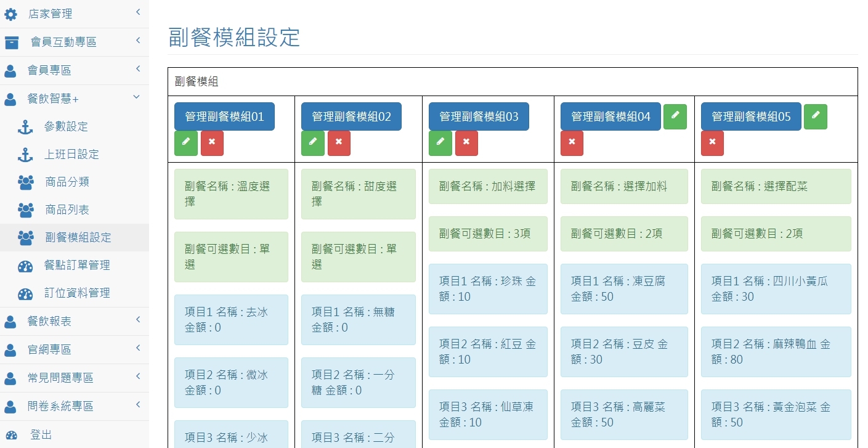Click the 項目3 名稱 : 高麗菜 box
Screen dimensions: 868x448
[624, 415]
